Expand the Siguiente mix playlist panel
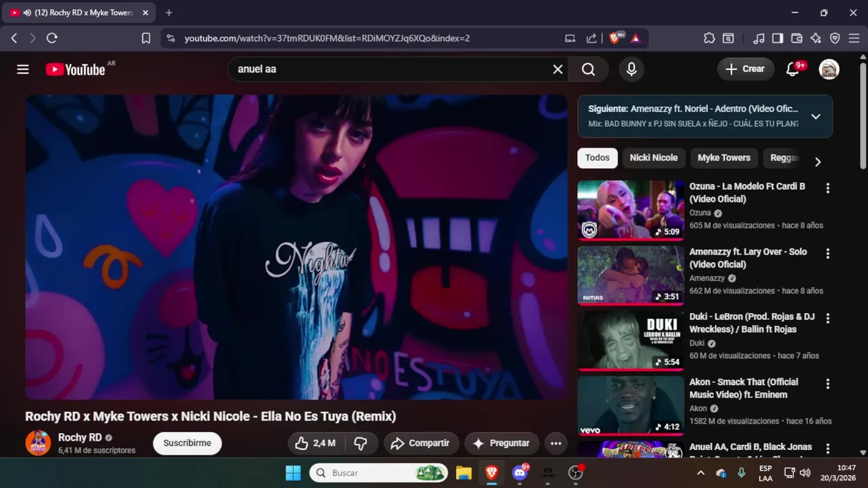This screenshot has width=868, height=488. (x=816, y=117)
